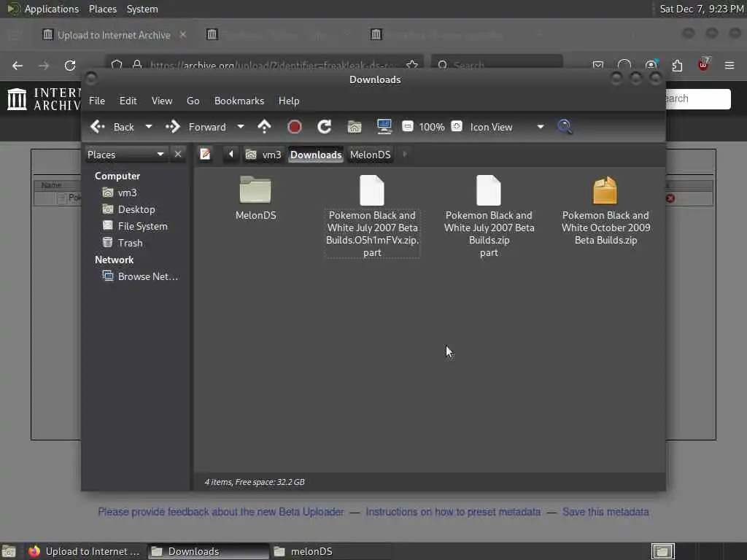
Task: Reload the Downloads folder view
Action: coord(325,127)
